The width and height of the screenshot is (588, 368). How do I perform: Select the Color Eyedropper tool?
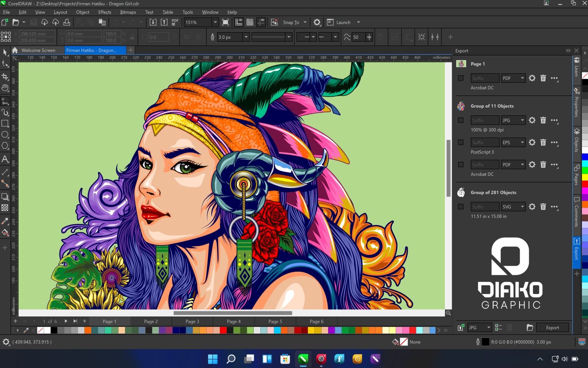tap(5, 221)
